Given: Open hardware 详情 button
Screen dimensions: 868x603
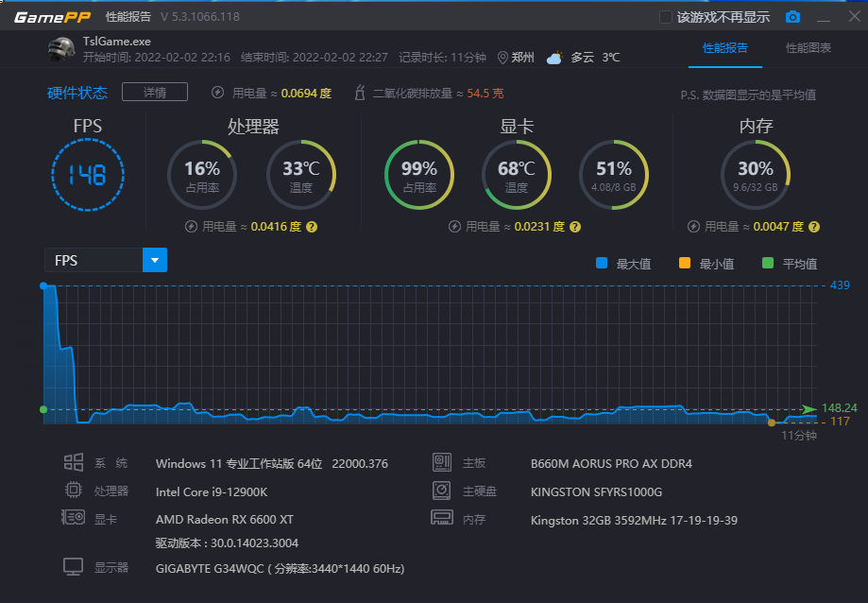Looking at the screenshot, I should click(x=155, y=92).
